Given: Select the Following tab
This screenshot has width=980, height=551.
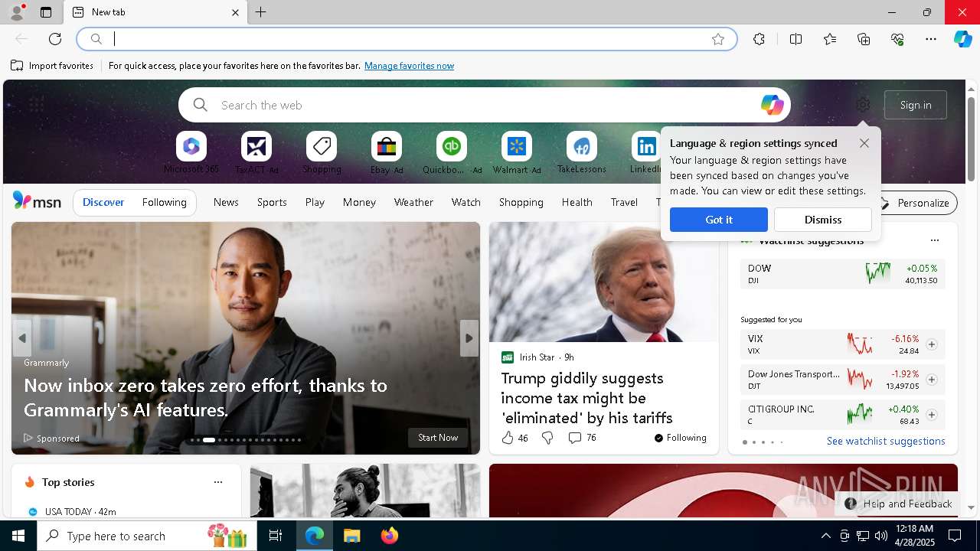Looking at the screenshot, I should [164, 202].
